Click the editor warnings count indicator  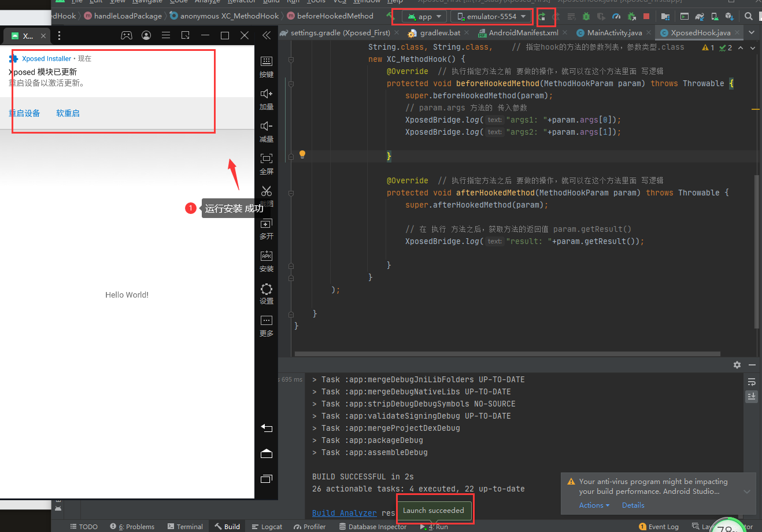pos(708,47)
